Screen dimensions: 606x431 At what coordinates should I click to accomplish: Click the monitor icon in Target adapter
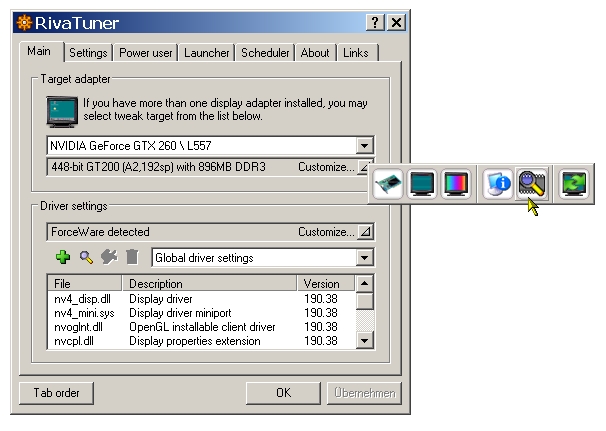62,112
